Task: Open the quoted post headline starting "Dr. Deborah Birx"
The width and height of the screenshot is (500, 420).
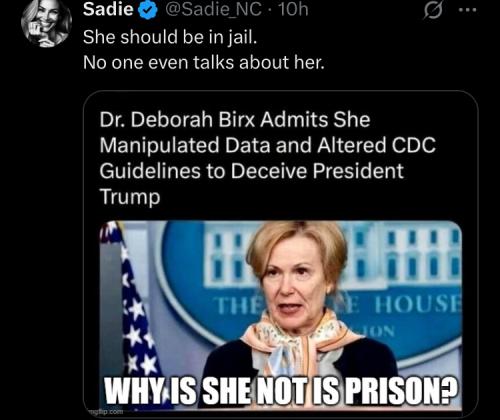Action: pos(268,158)
